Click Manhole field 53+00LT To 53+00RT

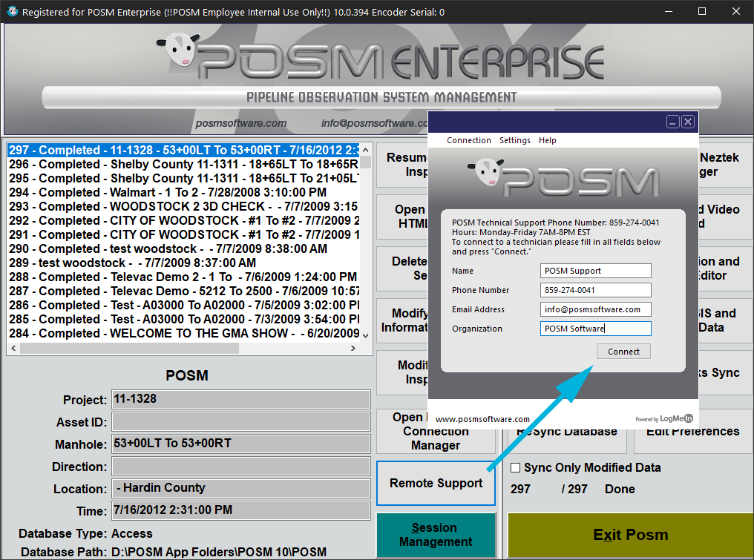[241, 444]
